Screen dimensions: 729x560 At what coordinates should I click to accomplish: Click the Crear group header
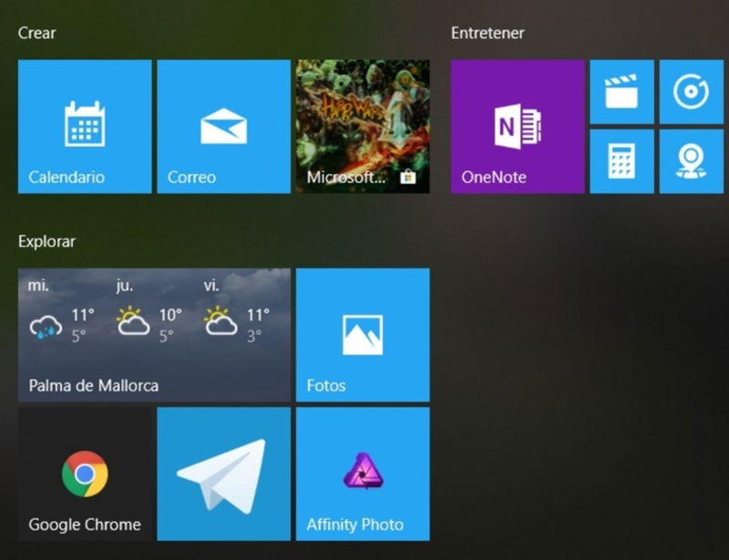(x=37, y=33)
